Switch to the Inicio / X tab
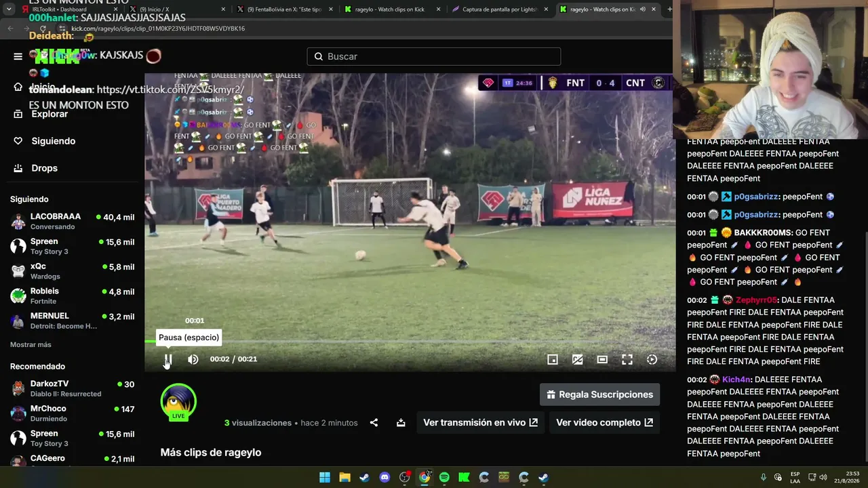 tap(176, 9)
